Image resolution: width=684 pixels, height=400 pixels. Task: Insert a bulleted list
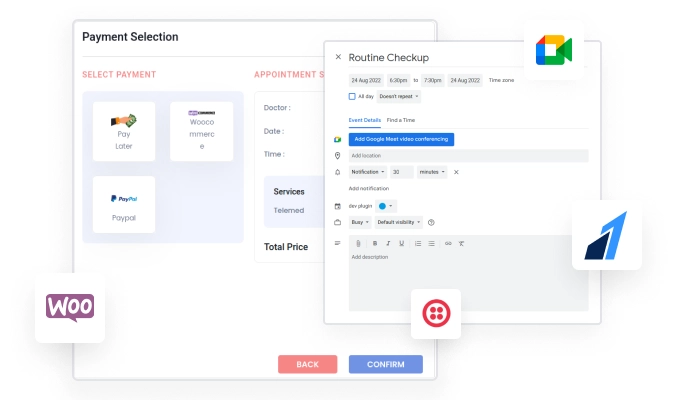point(431,243)
